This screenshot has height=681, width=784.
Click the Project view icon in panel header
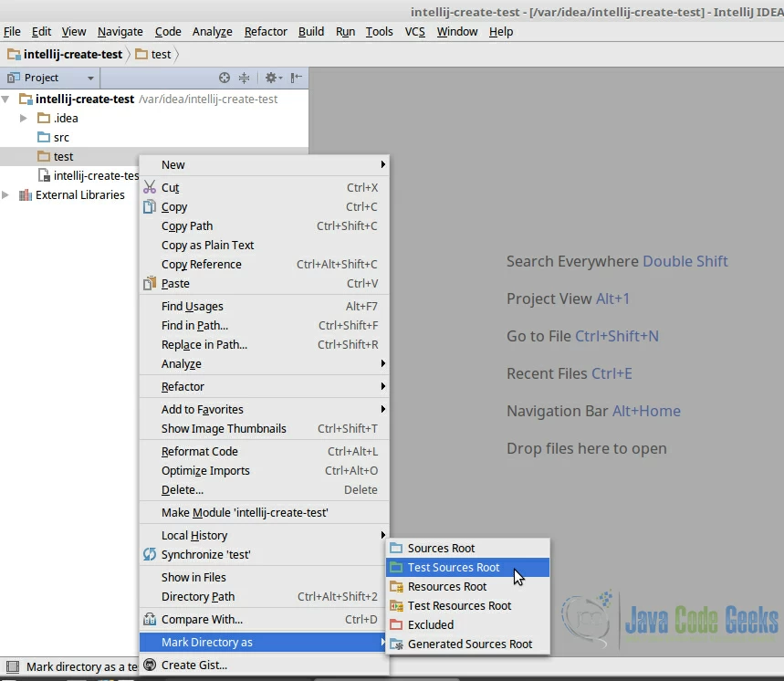(x=14, y=78)
